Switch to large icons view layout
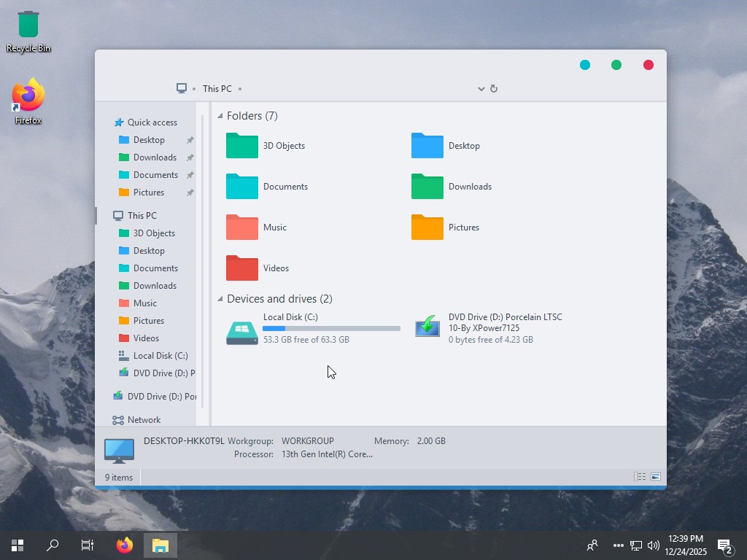747x560 pixels. (656, 477)
